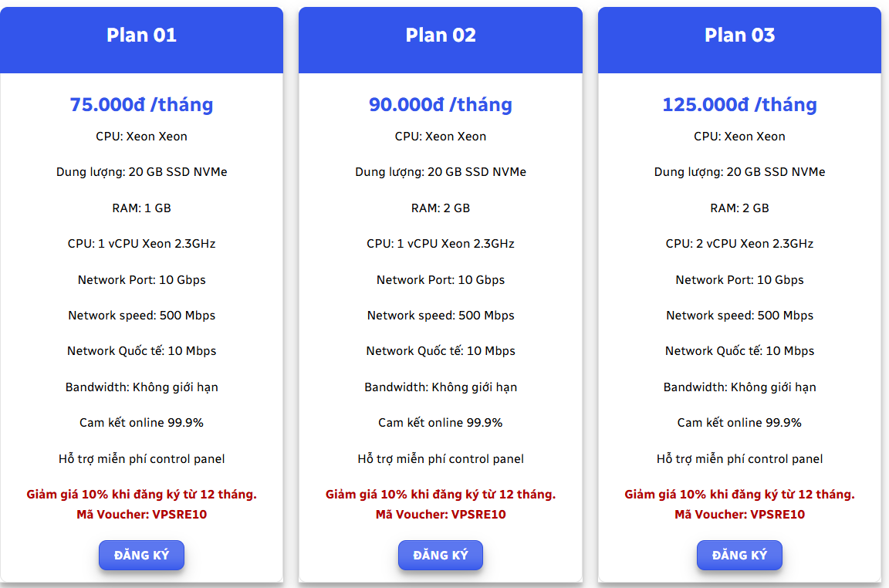Select the 90.000đ /tháng price text
Viewport: 889px width, 588px height.
coord(441,104)
